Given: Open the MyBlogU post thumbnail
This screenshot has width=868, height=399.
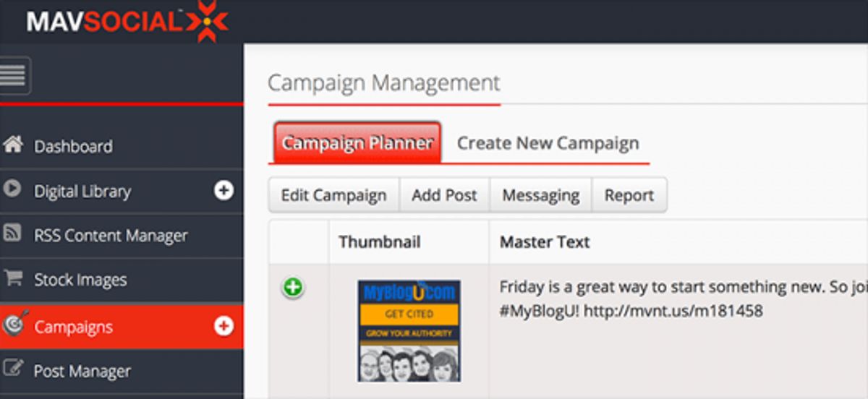Looking at the screenshot, I should pos(409,330).
